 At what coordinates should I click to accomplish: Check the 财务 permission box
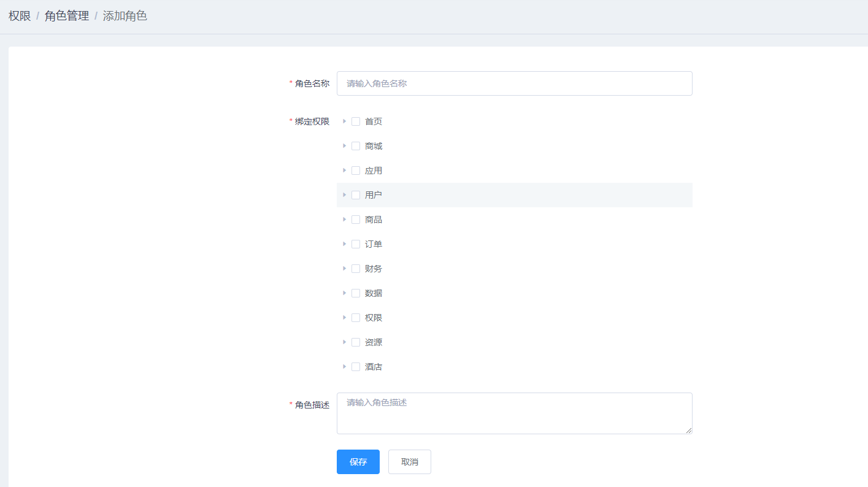point(356,269)
